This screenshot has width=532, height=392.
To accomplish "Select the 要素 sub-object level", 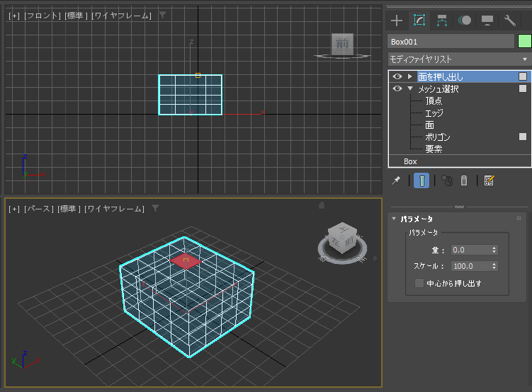I will tap(434, 149).
